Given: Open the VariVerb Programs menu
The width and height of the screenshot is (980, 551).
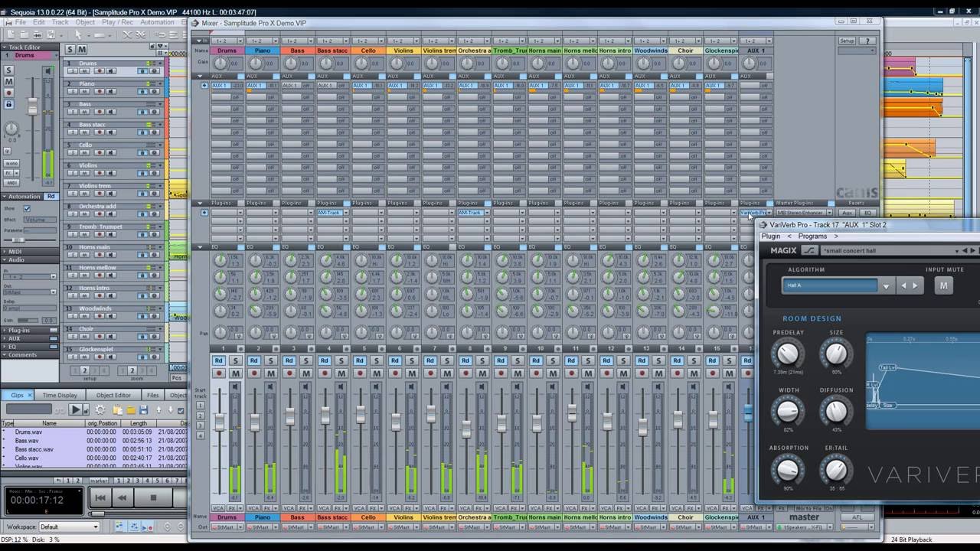Looking at the screenshot, I should pos(812,236).
